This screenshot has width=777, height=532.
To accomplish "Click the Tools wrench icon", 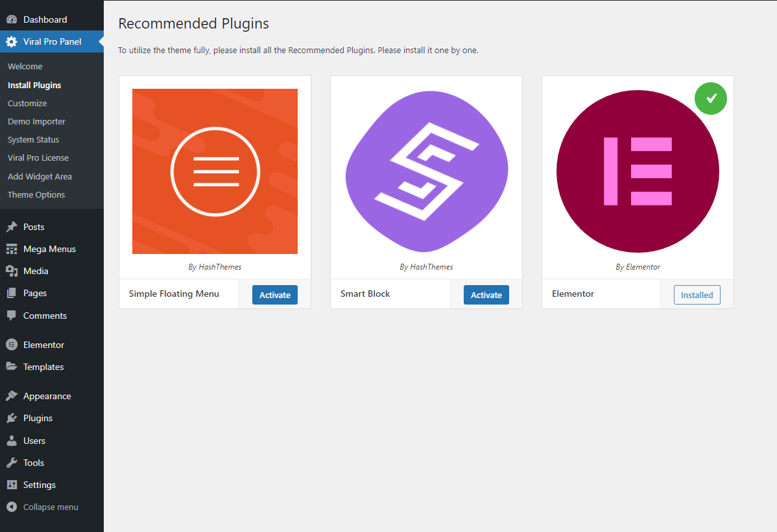I will (x=12, y=463).
